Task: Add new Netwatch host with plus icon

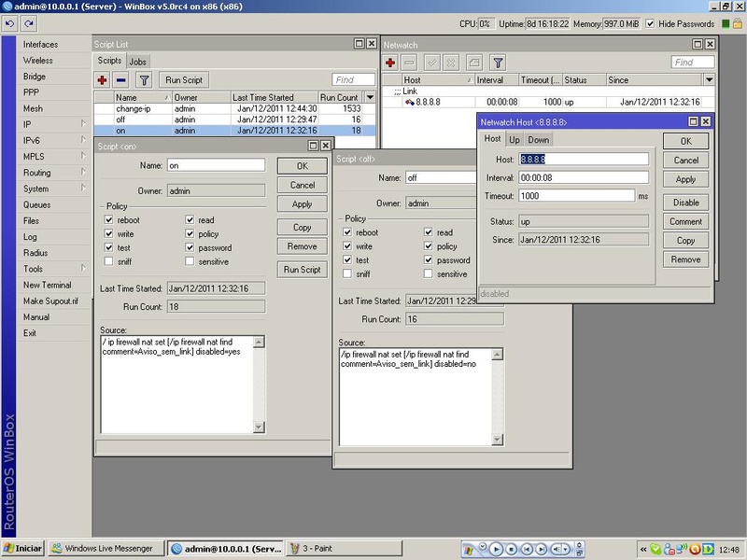Action: [x=390, y=63]
